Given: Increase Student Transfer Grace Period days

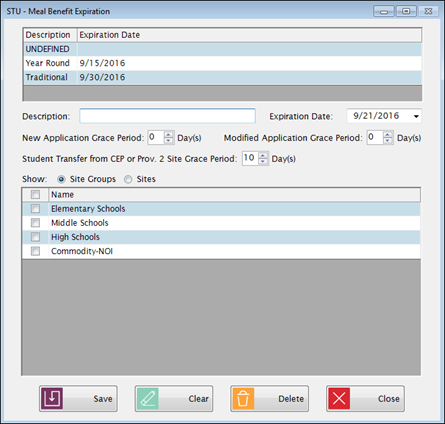Looking at the screenshot, I should [x=263, y=155].
